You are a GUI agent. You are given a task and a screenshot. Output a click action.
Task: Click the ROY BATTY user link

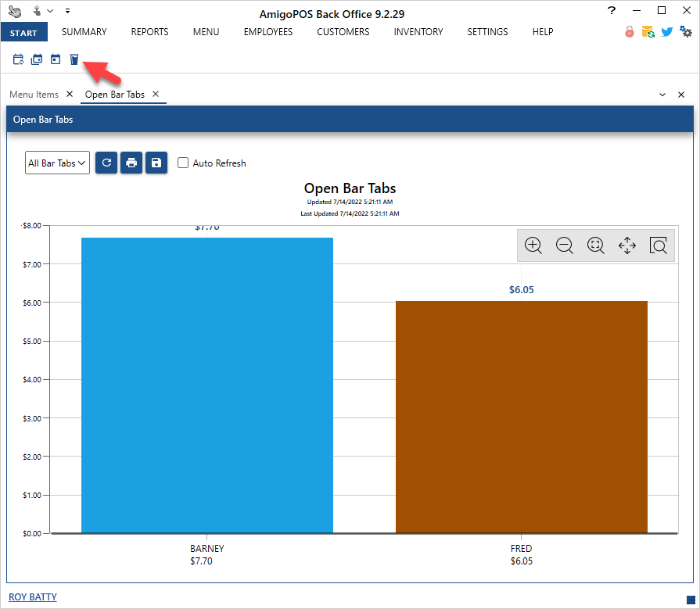click(x=33, y=597)
